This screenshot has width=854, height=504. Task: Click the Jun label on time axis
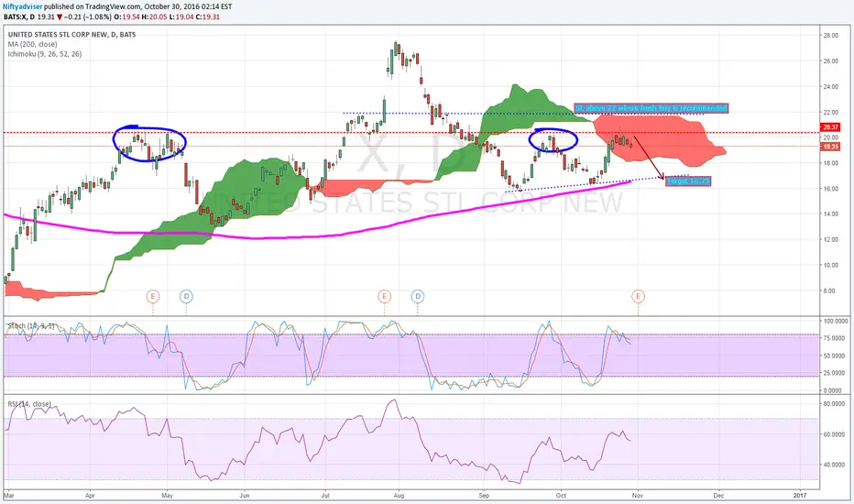(245, 496)
